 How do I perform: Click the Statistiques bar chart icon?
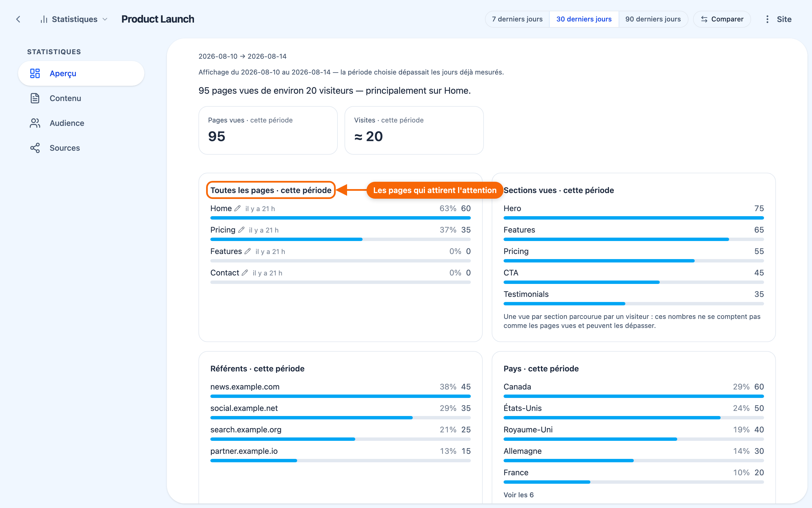tap(44, 19)
